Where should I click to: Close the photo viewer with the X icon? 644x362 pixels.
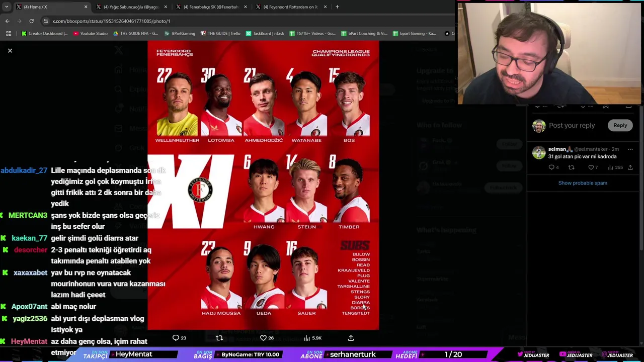pos(10,50)
